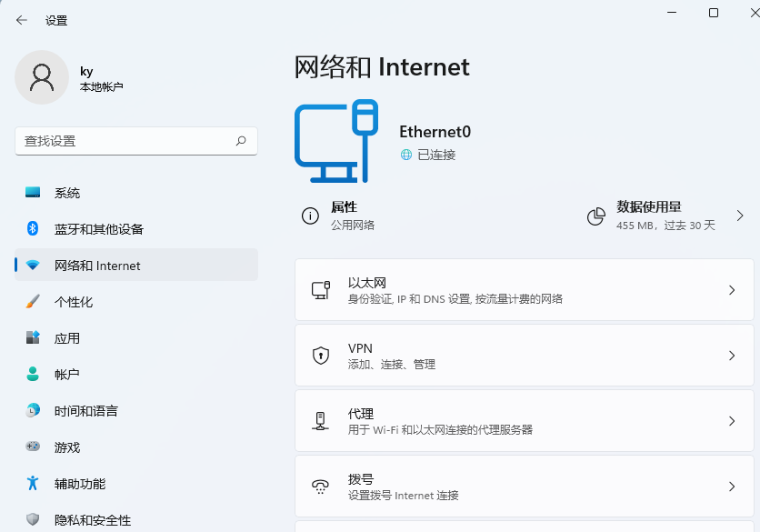
Task: Expand the VPN row chevron
Action: click(732, 356)
